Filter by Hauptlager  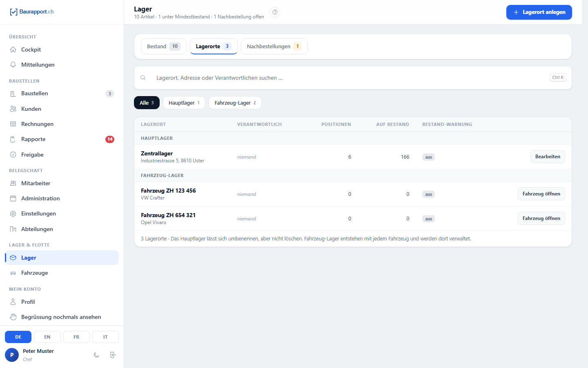click(184, 103)
